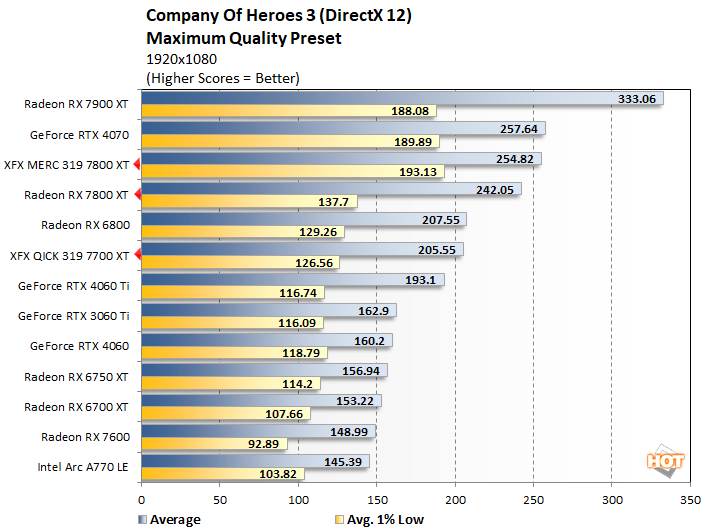Select the 'Radeon RX 6800' label

(85, 225)
